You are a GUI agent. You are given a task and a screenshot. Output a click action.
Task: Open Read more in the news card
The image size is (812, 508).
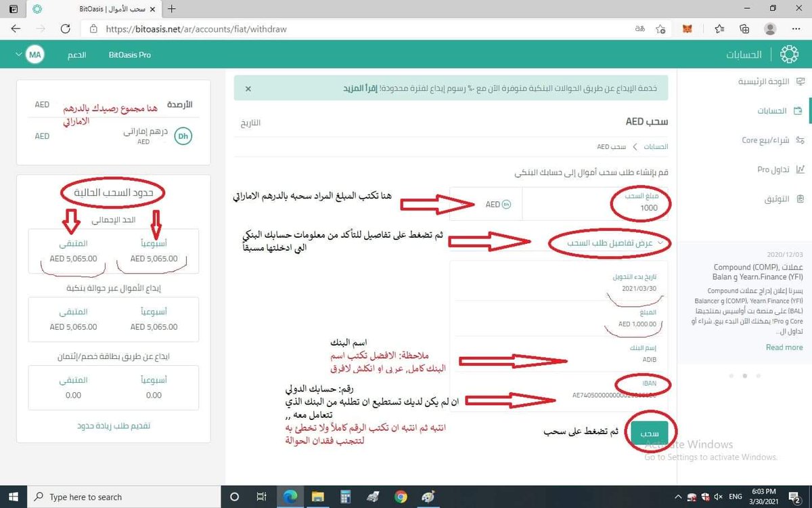784,347
